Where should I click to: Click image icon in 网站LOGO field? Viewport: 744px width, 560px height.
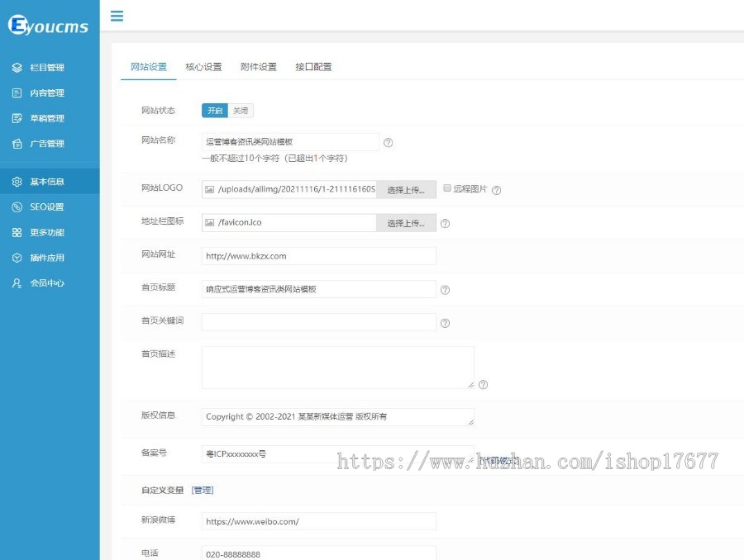click(209, 189)
